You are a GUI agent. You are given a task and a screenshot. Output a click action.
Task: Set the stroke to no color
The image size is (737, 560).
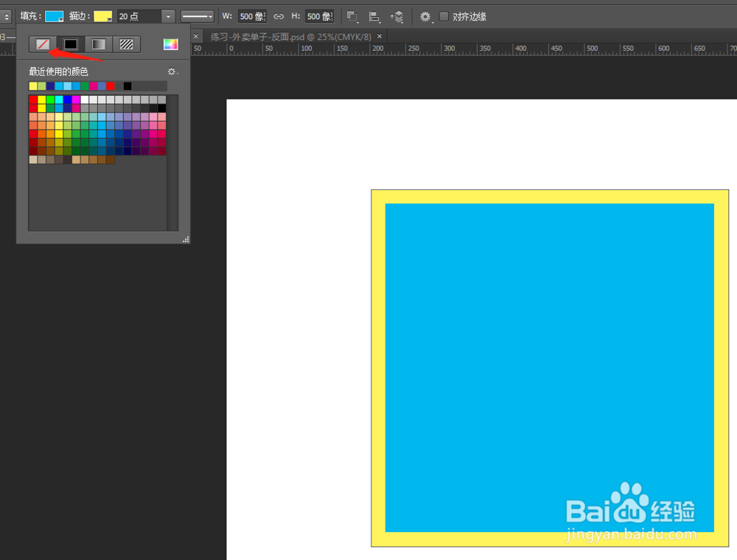pos(43,44)
